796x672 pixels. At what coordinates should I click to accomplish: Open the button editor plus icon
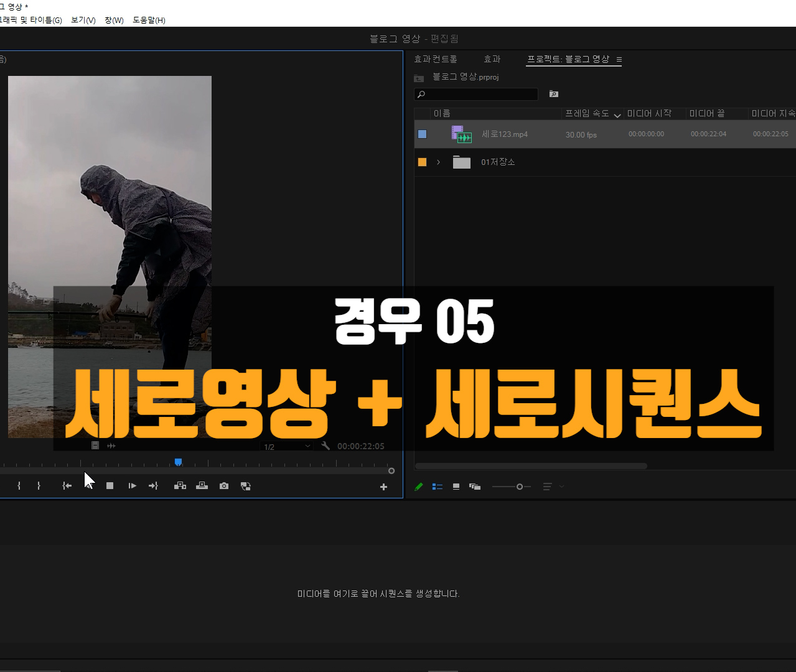click(x=383, y=487)
